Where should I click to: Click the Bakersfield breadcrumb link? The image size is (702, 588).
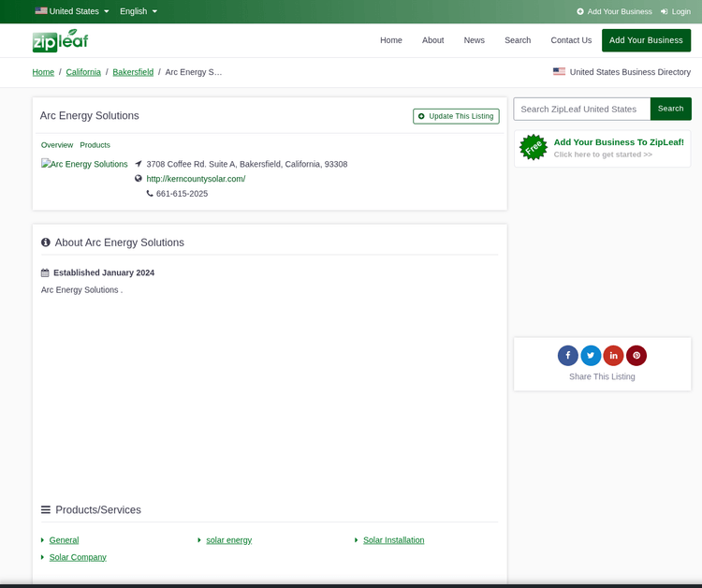(133, 72)
